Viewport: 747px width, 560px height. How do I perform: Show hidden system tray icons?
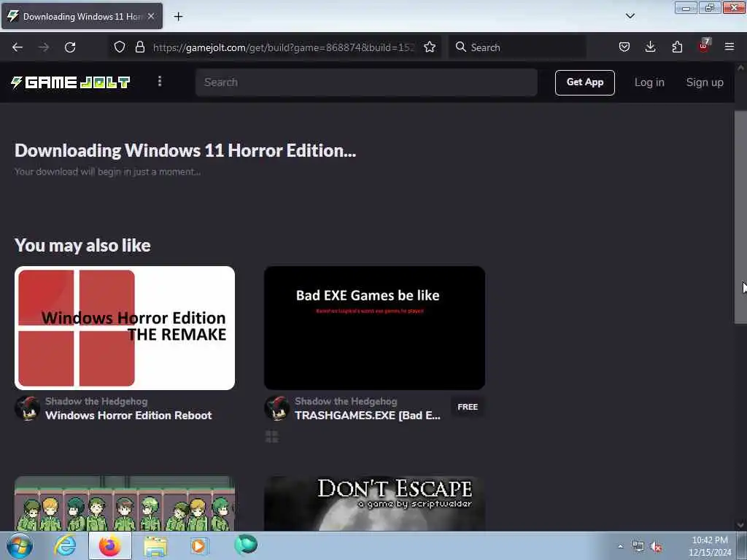click(x=620, y=546)
